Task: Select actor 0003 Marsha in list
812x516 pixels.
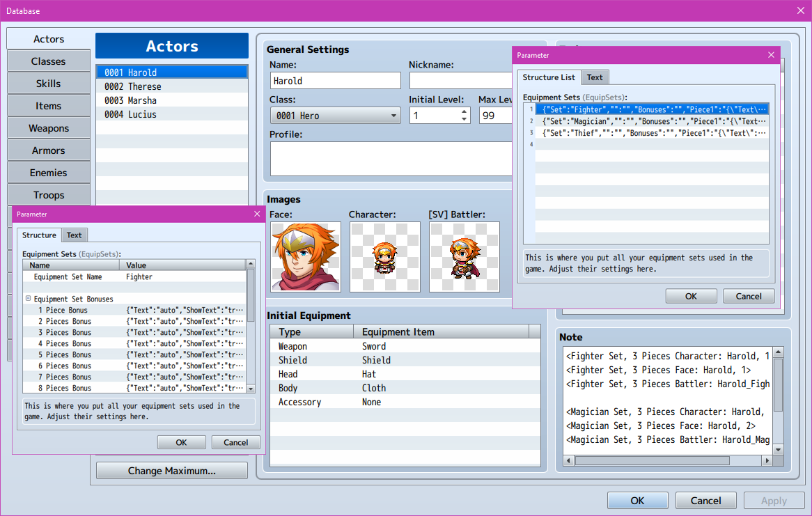Action: click(172, 100)
